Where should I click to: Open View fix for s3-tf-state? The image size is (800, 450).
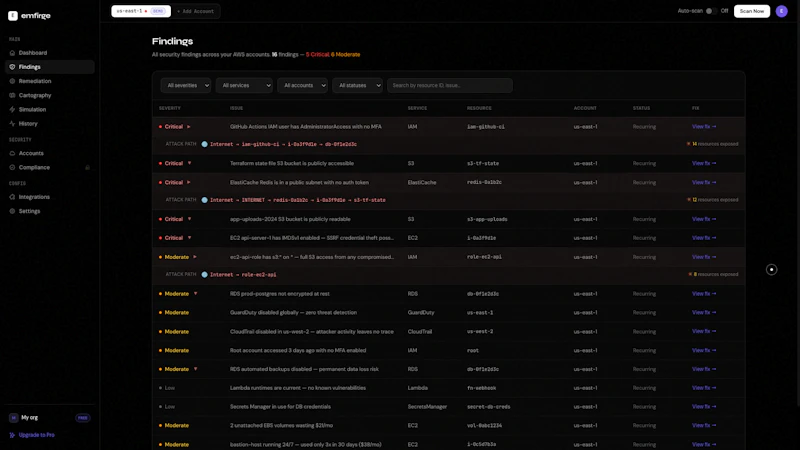pyautogui.click(x=704, y=163)
